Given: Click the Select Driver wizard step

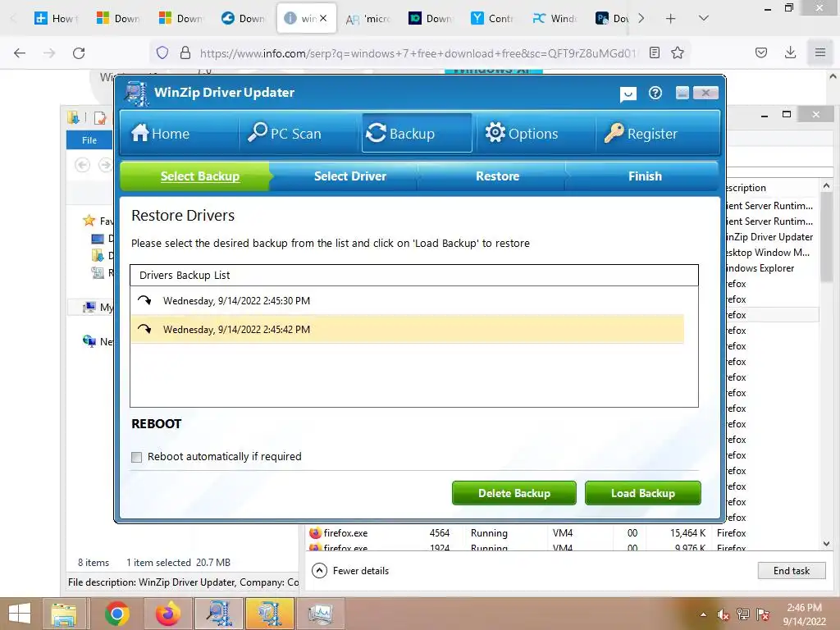Looking at the screenshot, I should pyautogui.click(x=349, y=176).
